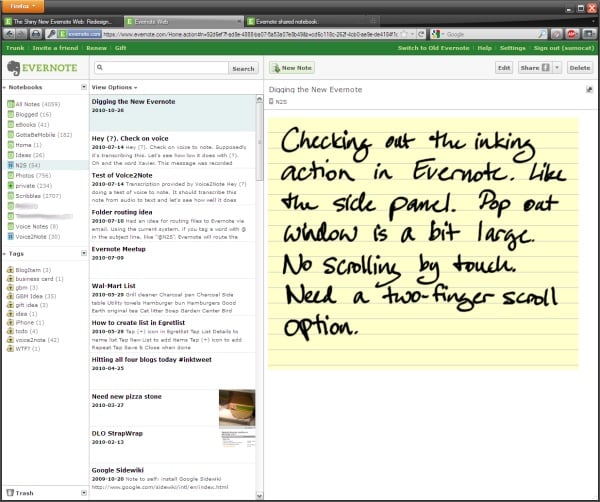Image resolution: width=600 pixels, height=502 pixels.
Task: Select Photos notebook icon
Action: click(x=11, y=175)
